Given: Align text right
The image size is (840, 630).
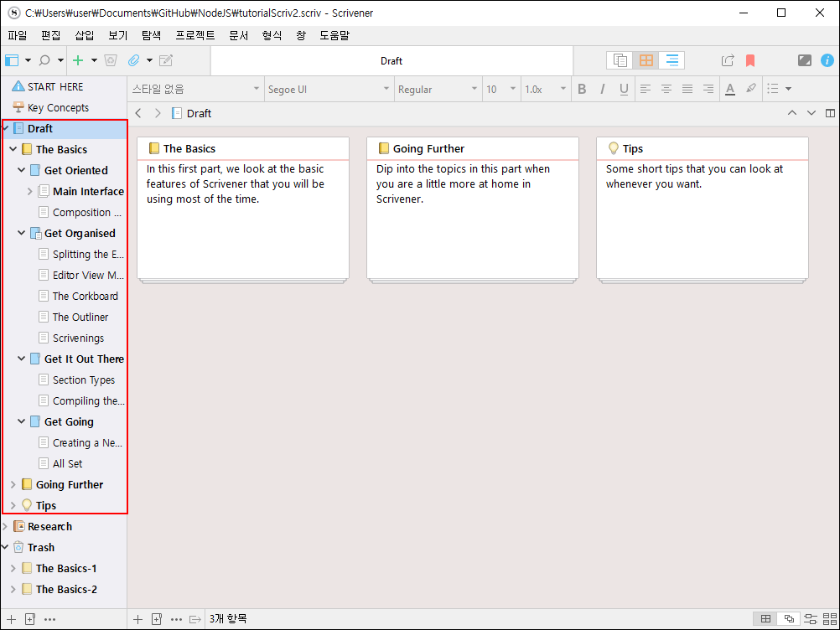Looking at the screenshot, I should point(708,89).
